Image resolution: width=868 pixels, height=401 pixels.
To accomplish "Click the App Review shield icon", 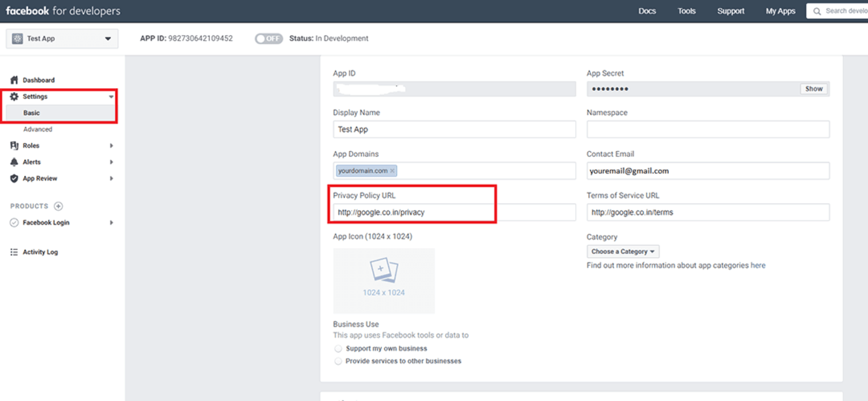I will click(x=15, y=178).
